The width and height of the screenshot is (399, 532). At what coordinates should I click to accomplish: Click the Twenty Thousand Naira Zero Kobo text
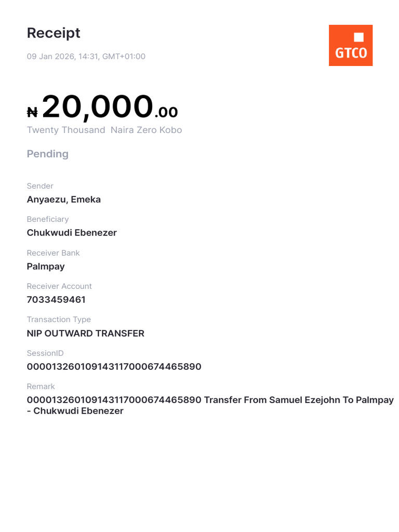tap(104, 130)
